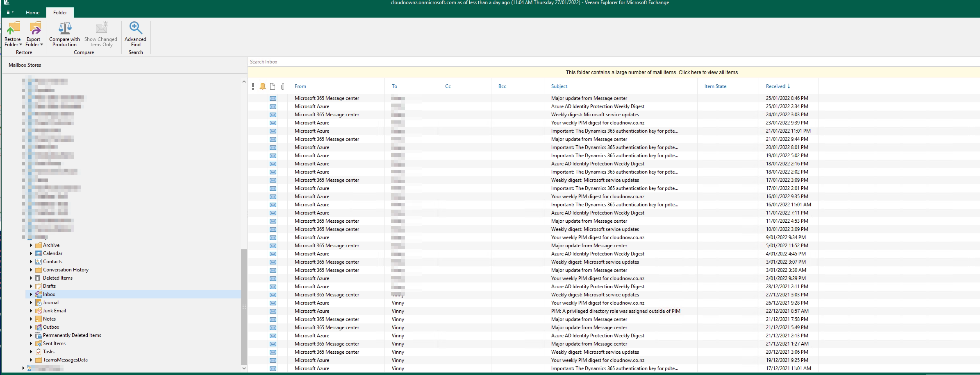
Task: Click the Export Folder icon
Action: 35,28
